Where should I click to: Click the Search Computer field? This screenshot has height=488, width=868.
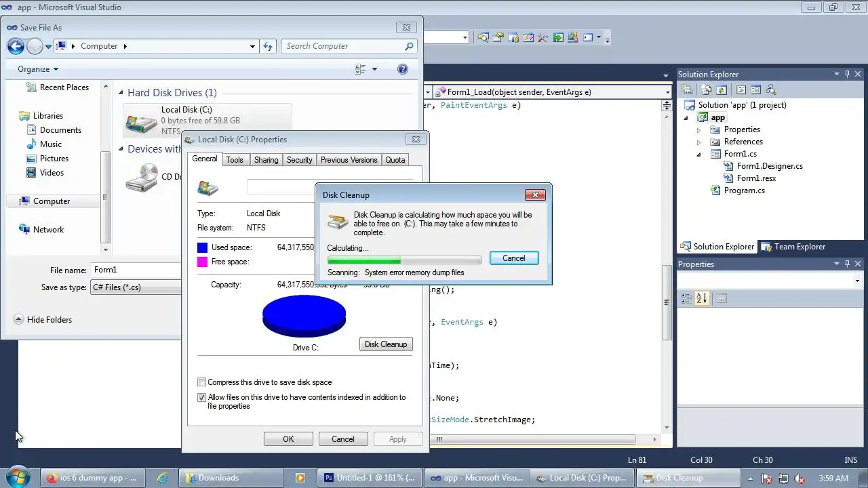(349, 46)
